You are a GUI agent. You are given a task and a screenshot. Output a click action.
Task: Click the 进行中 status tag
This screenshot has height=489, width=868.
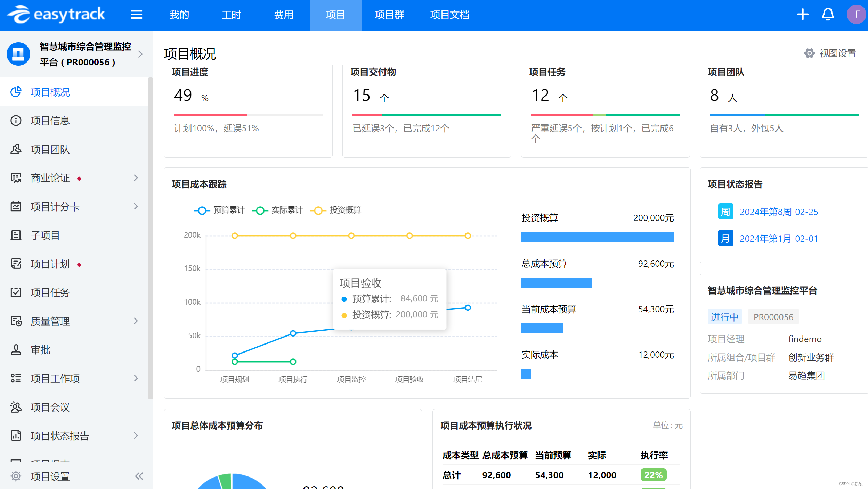pyautogui.click(x=725, y=317)
